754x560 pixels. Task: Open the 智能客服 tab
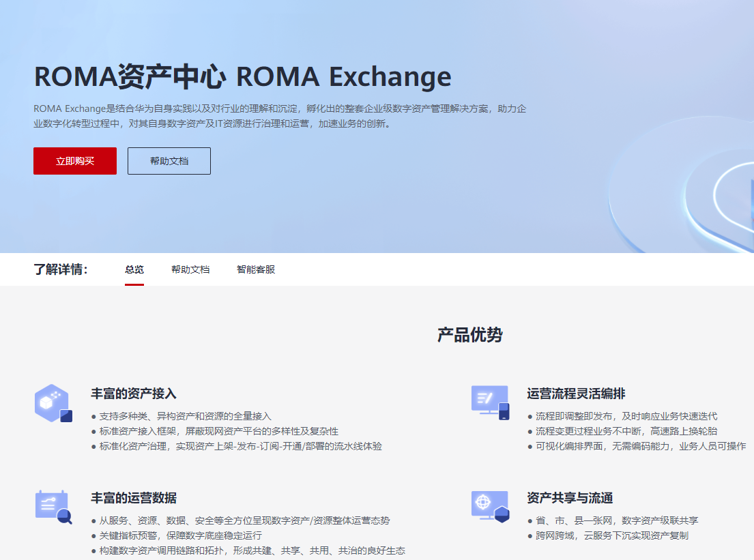[x=256, y=269]
